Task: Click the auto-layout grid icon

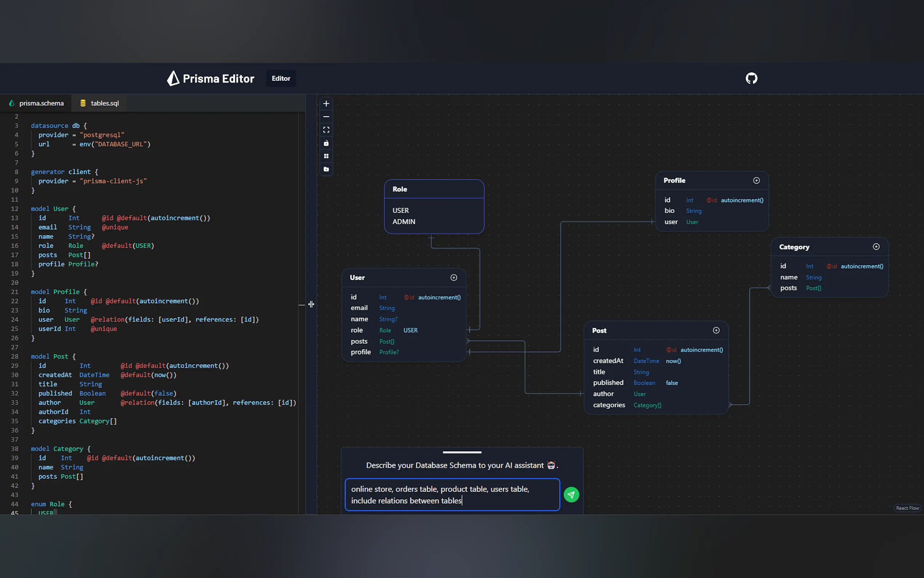Action: coord(326,156)
